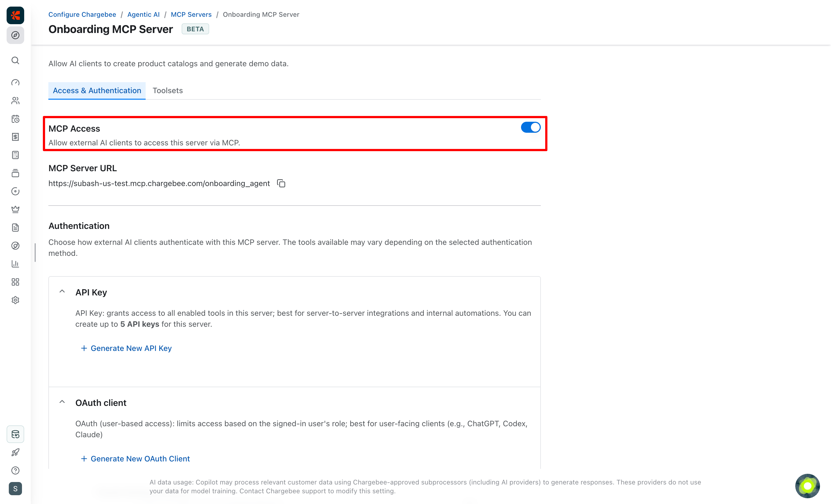Open the customers people icon

(x=15, y=101)
